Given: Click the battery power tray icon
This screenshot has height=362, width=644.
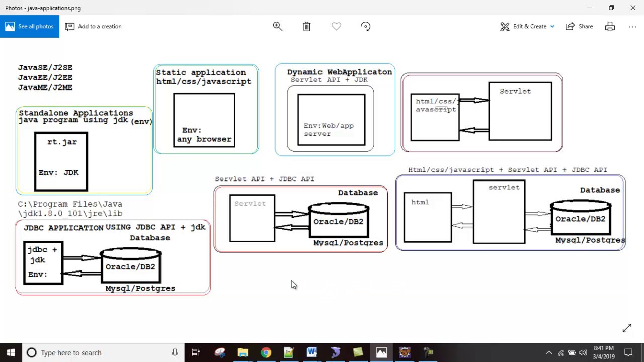Looking at the screenshot, I should point(572,352).
